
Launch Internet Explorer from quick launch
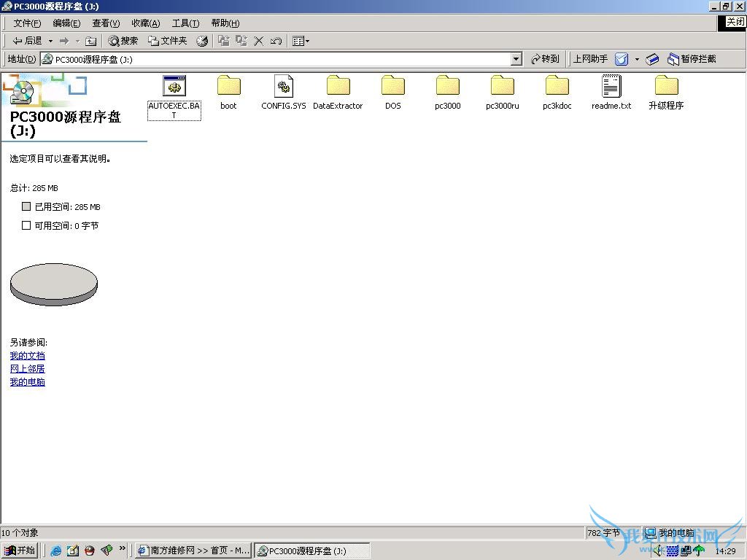coord(56,551)
